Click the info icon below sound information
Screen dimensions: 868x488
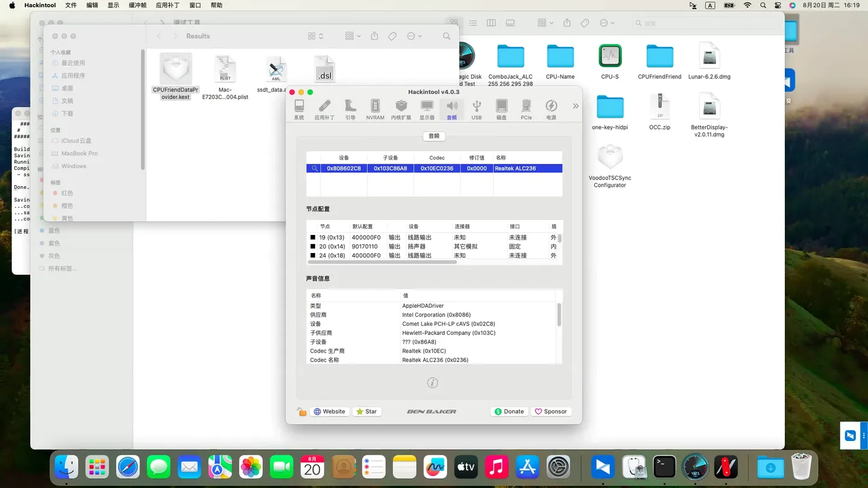click(x=432, y=383)
